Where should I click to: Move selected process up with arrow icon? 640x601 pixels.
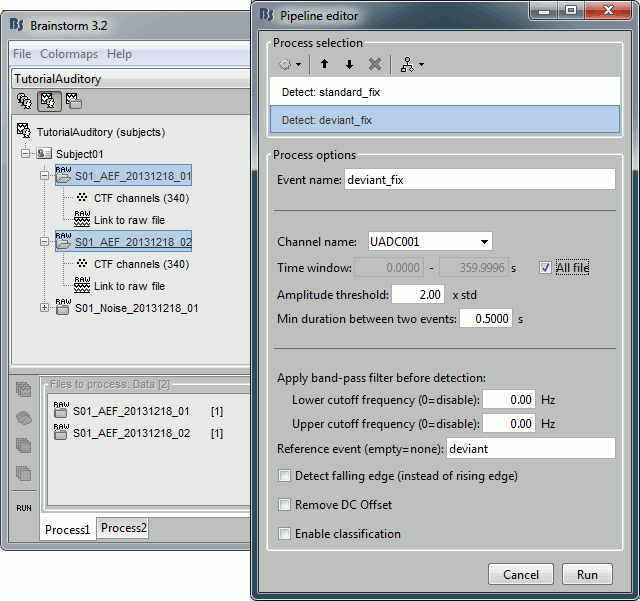pyautogui.click(x=325, y=64)
